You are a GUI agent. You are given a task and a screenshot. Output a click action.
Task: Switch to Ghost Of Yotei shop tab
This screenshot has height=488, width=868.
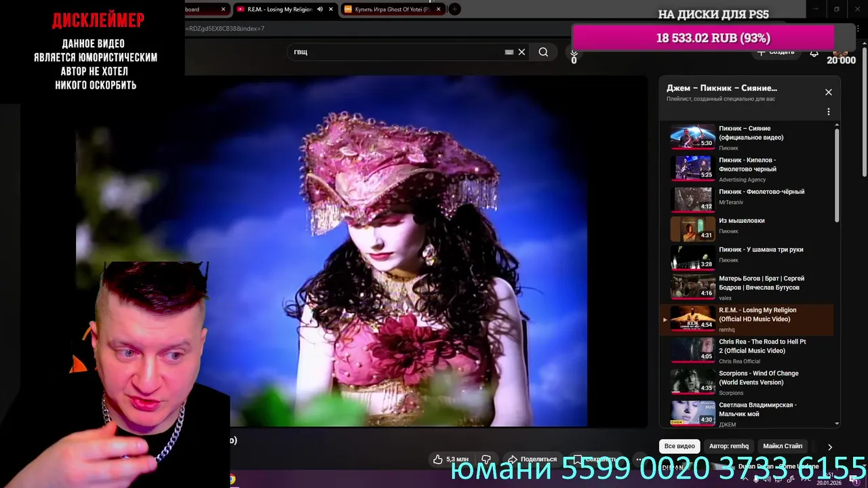pyautogui.click(x=393, y=9)
